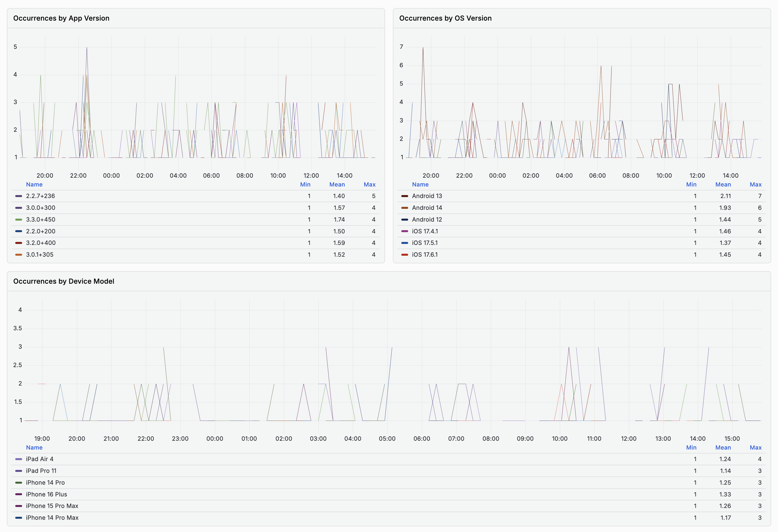Click iPad Pro 11 mean value 1.14

point(725,471)
